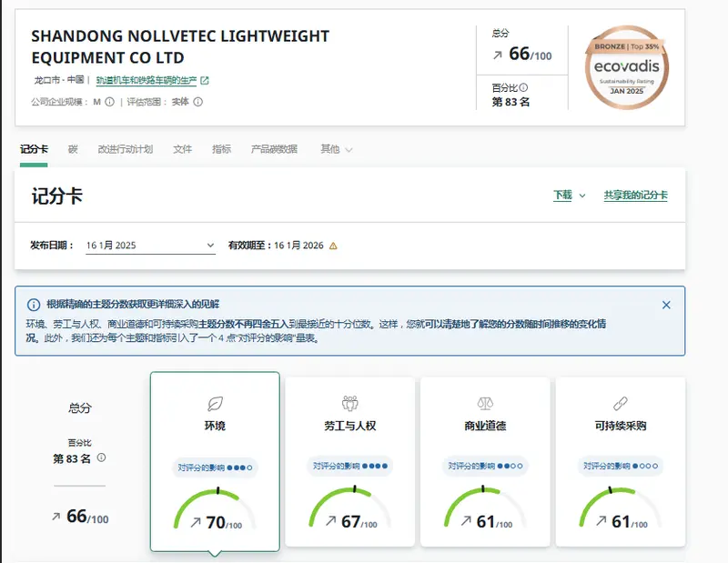
Task: Switch to the 记分卡 tab
Action: [34, 149]
